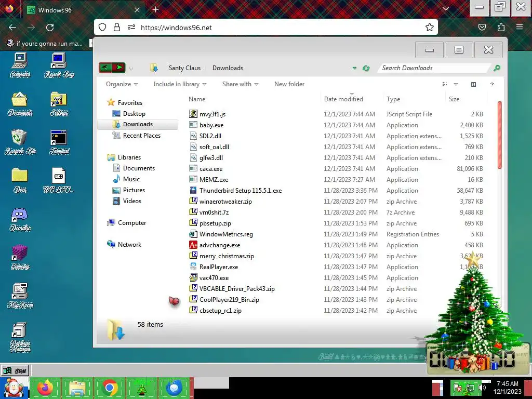Select Desktop under Favorites
The image size is (532, 399).
coord(134,114)
